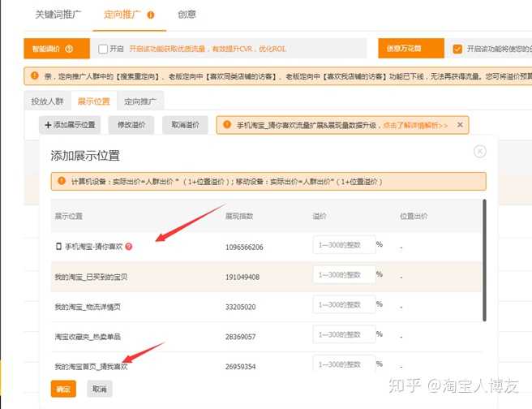Click the orange info icon next to 定向推广 tab
532x409 pixels.
pyautogui.click(x=151, y=15)
